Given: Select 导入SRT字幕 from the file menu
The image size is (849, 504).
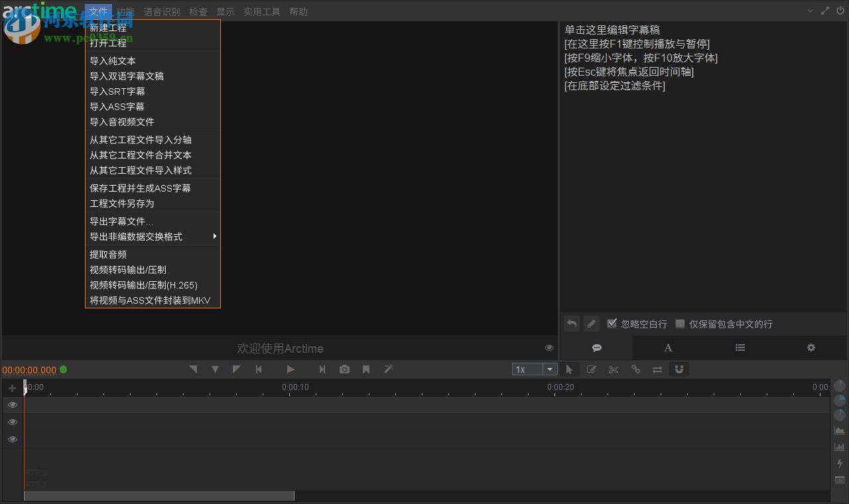Looking at the screenshot, I should 117,92.
